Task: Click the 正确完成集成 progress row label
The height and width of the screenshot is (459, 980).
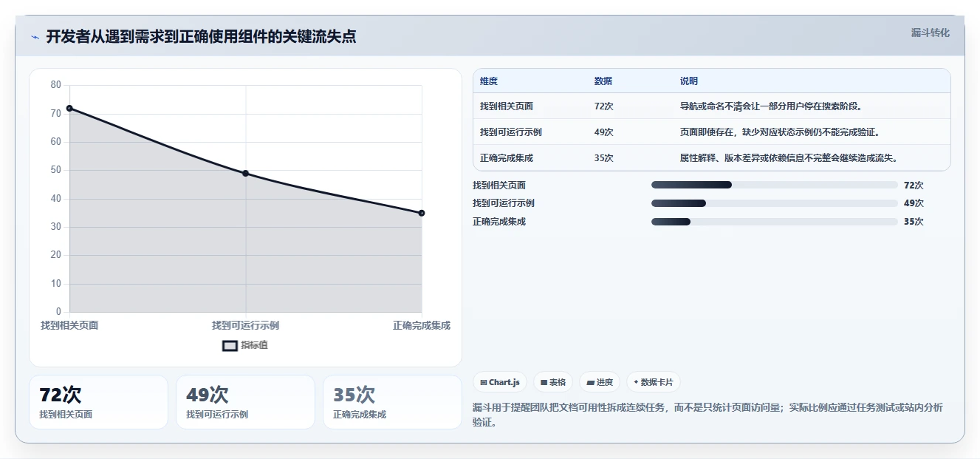Action: (x=499, y=222)
